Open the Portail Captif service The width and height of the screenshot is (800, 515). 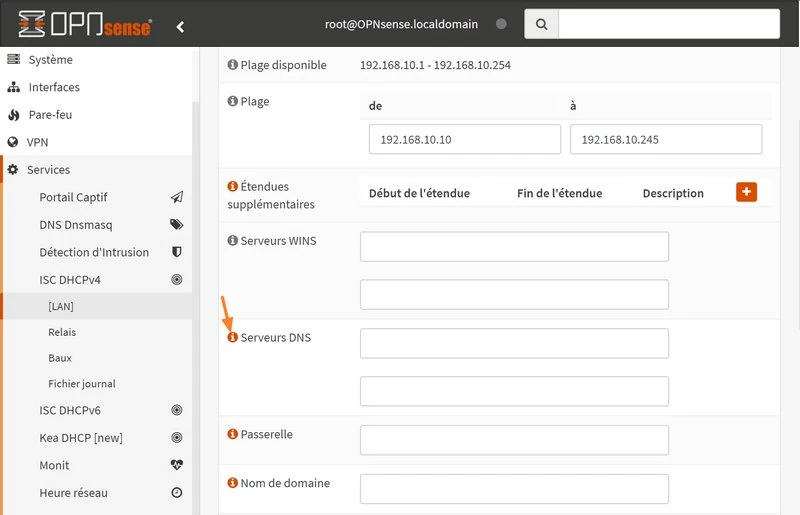pyautogui.click(x=73, y=197)
